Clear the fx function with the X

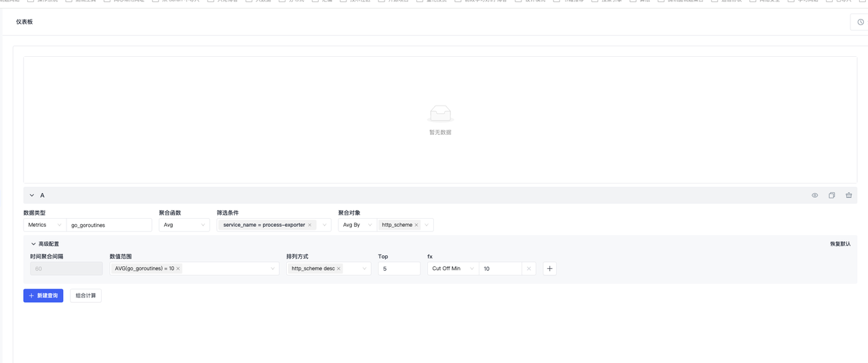click(529, 269)
